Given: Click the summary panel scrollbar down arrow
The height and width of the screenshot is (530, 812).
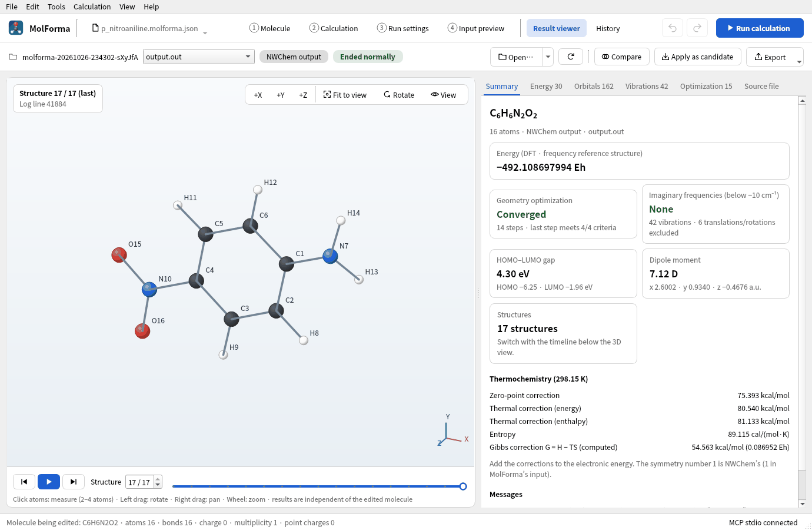Looking at the screenshot, I should (x=802, y=503).
